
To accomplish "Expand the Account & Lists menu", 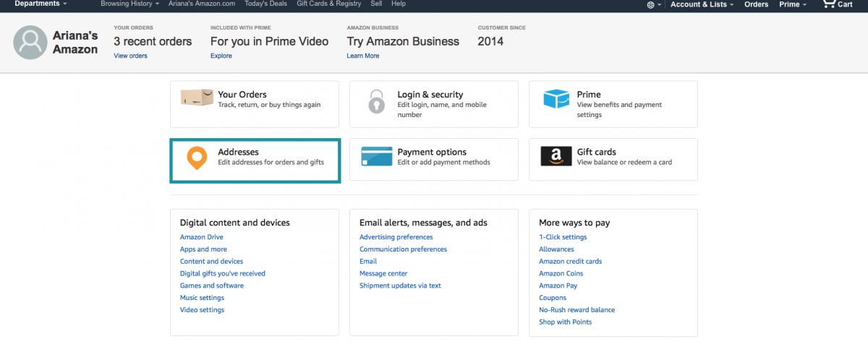I will pos(702,4).
